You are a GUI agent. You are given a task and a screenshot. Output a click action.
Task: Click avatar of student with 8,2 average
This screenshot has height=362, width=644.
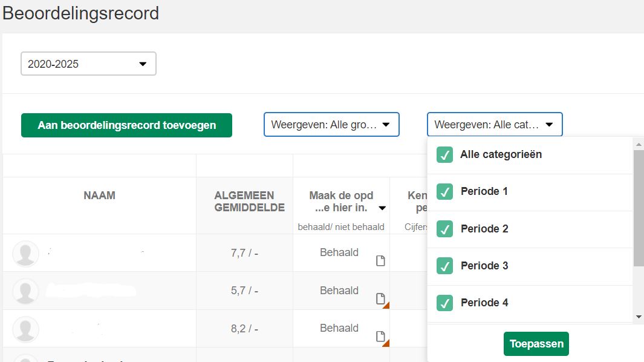tap(25, 329)
